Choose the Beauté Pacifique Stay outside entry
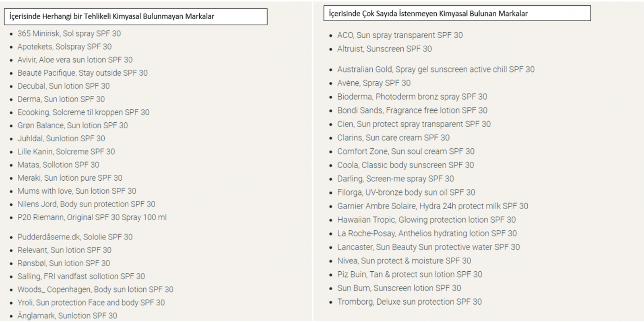The height and width of the screenshot is (322, 644). [83, 73]
